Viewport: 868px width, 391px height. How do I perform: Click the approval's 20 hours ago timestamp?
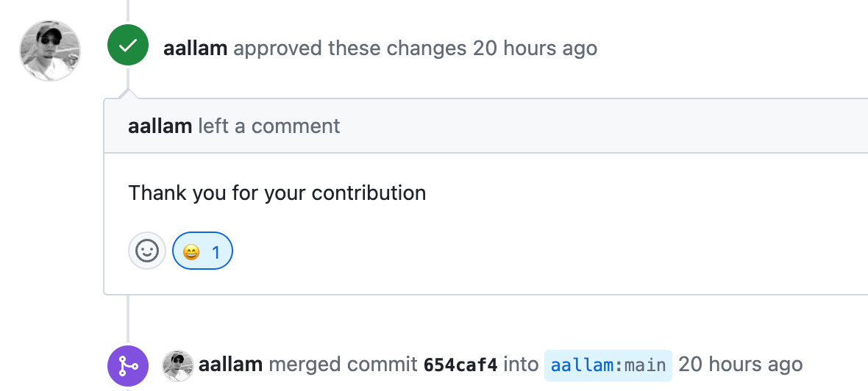coord(535,49)
